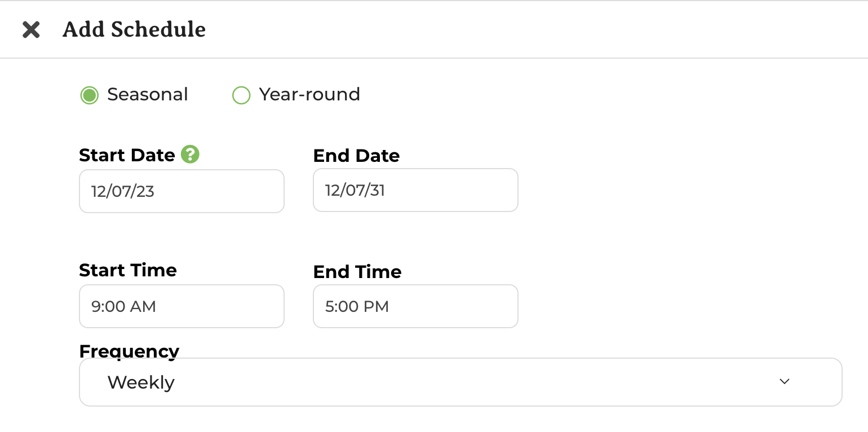Click the Start Date help question-mark icon
868x432 pixels.
pos(191,154)
